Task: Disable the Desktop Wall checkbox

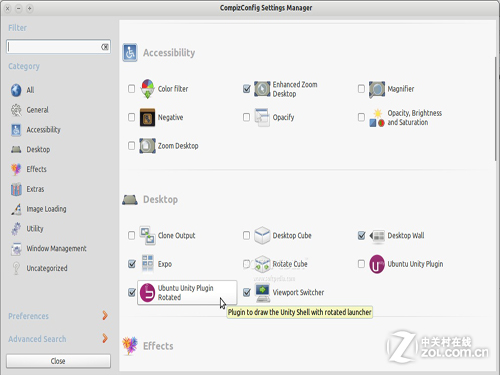Action: [x=361, y=236]
